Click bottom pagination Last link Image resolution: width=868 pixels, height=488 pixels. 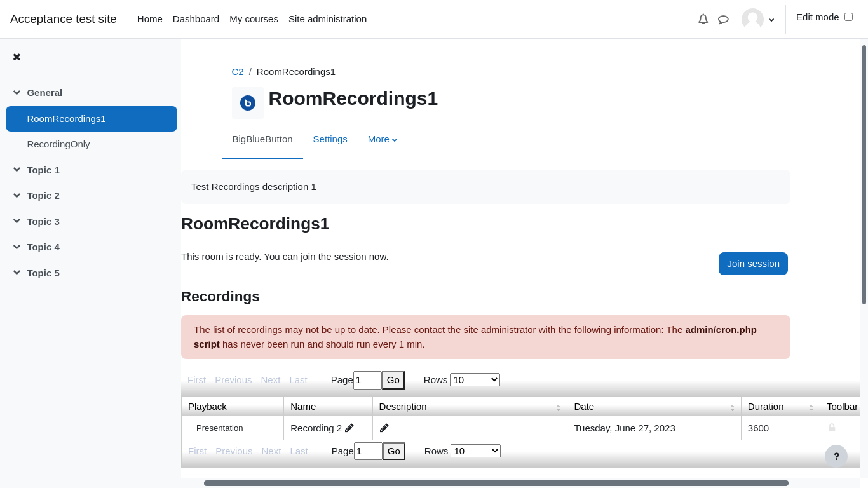(299, 451)
